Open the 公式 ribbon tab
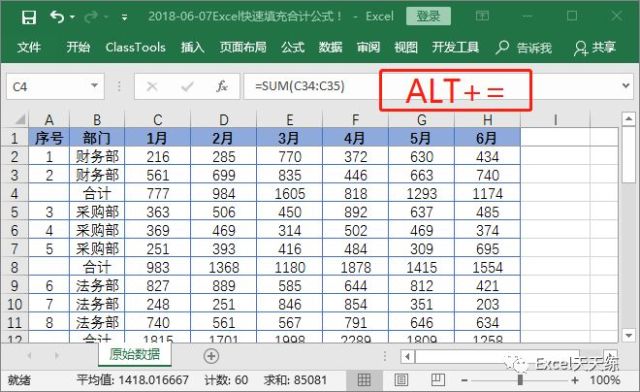Viewport: 640px width, 392px height. [293, 47]
